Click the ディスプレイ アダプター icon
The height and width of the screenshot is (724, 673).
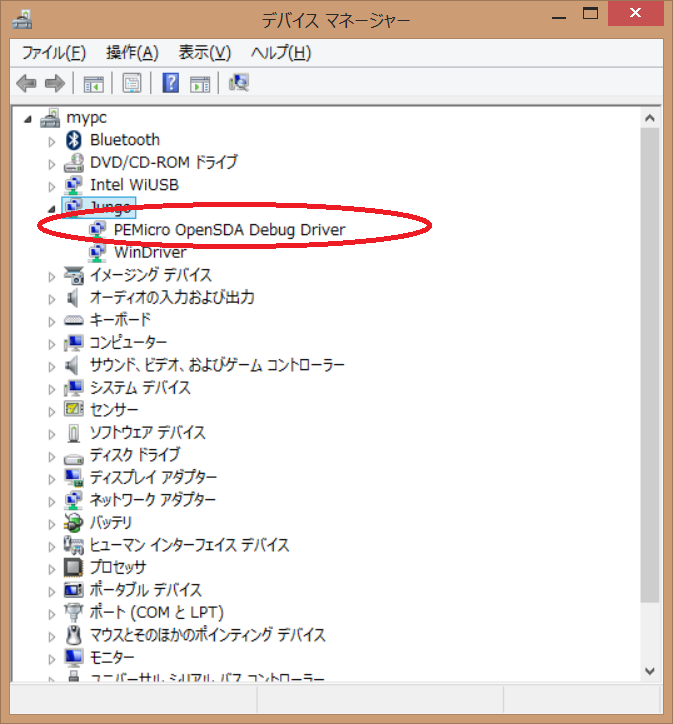[x=74, y=477]
